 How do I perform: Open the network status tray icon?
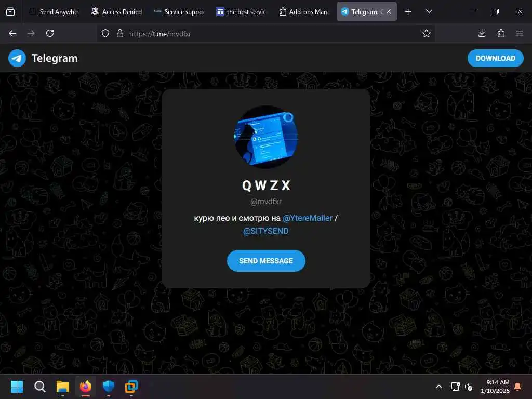point(455,387)
